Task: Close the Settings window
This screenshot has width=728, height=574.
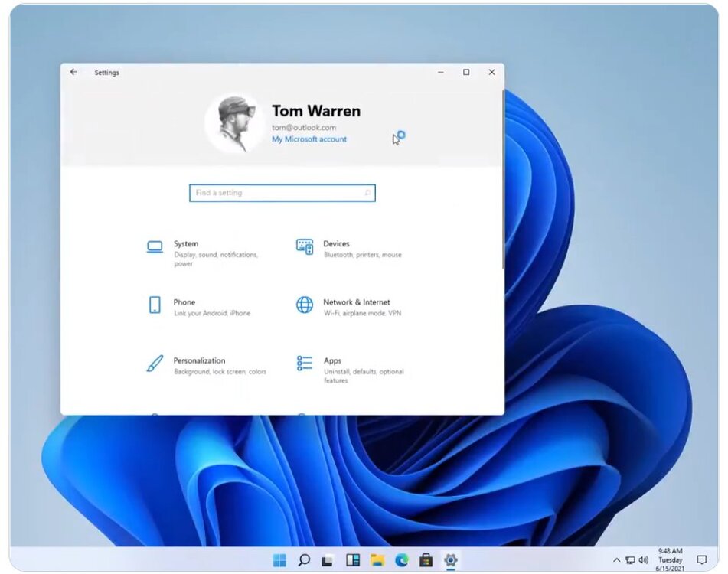Action: (491, 72)
